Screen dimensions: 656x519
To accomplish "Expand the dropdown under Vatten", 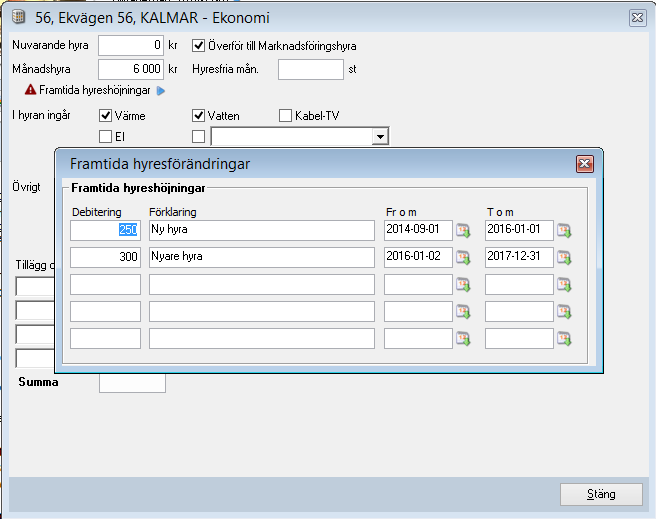I will [380, 137].
